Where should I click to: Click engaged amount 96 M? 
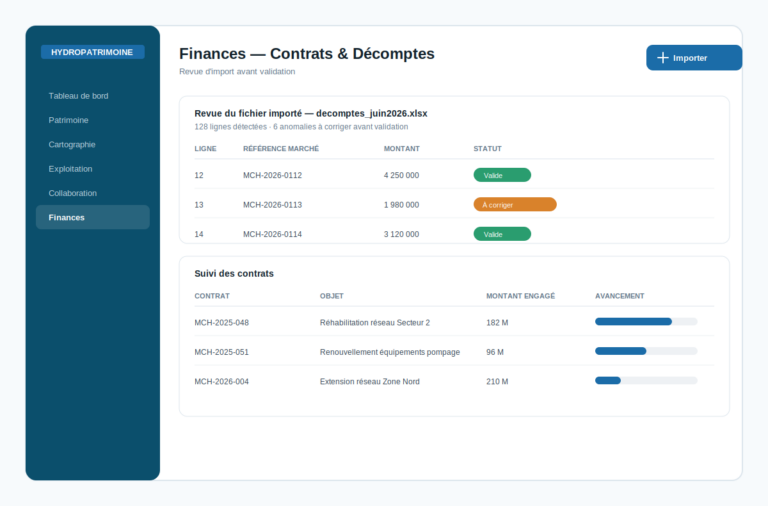495,352
